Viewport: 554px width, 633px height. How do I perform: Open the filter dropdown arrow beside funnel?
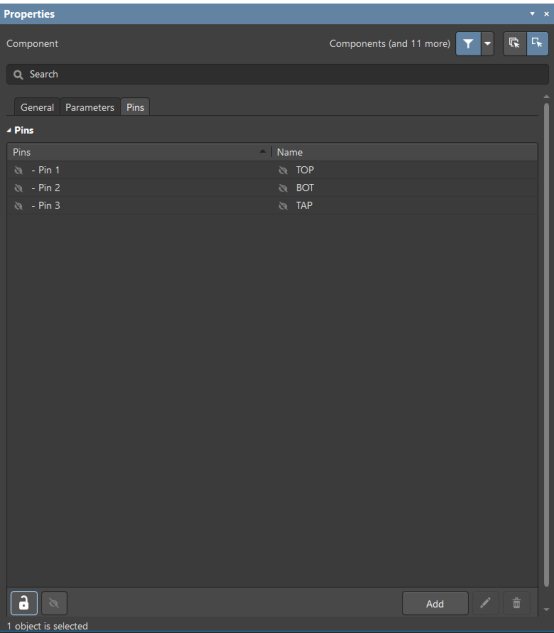pyautogui.click(x=487, y=44)
